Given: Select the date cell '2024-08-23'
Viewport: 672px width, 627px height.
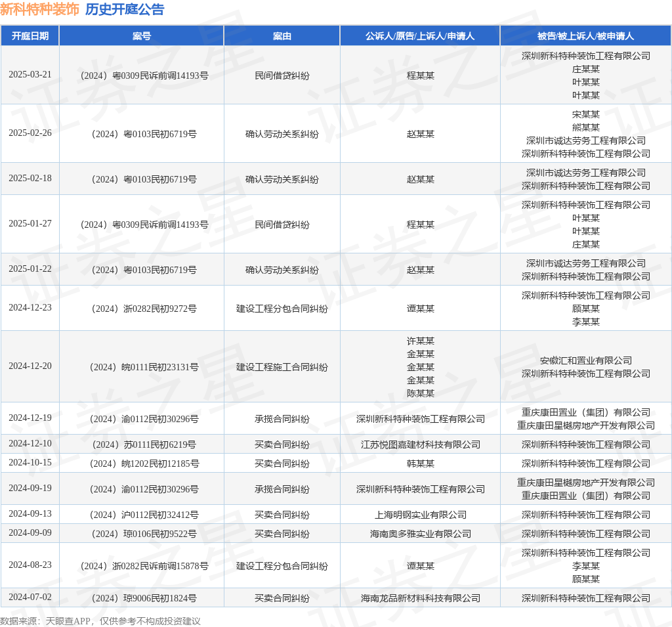Looking at the screenshot, I should coord(30,565).
